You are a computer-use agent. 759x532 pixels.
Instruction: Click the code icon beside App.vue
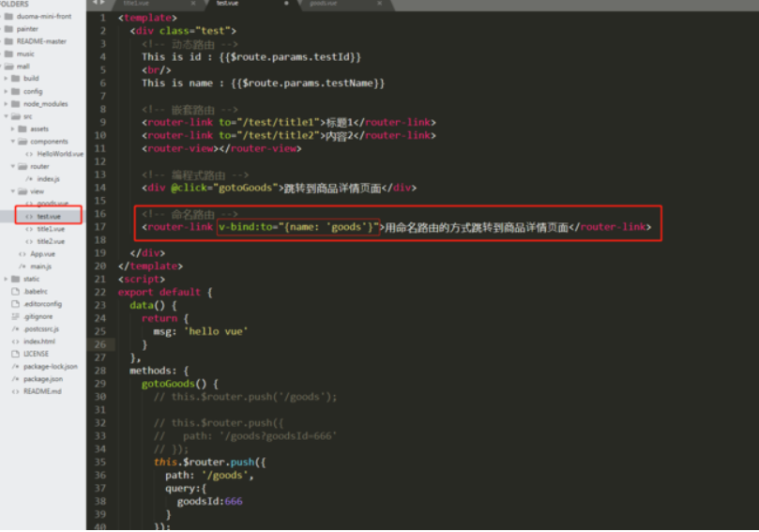pyautogui.click(x=23, y=254)
